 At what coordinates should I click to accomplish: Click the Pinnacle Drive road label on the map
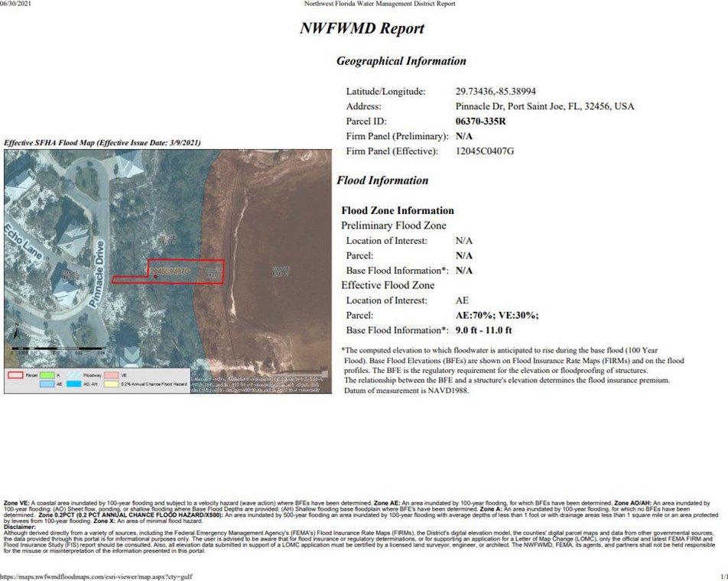click(96, 274)
